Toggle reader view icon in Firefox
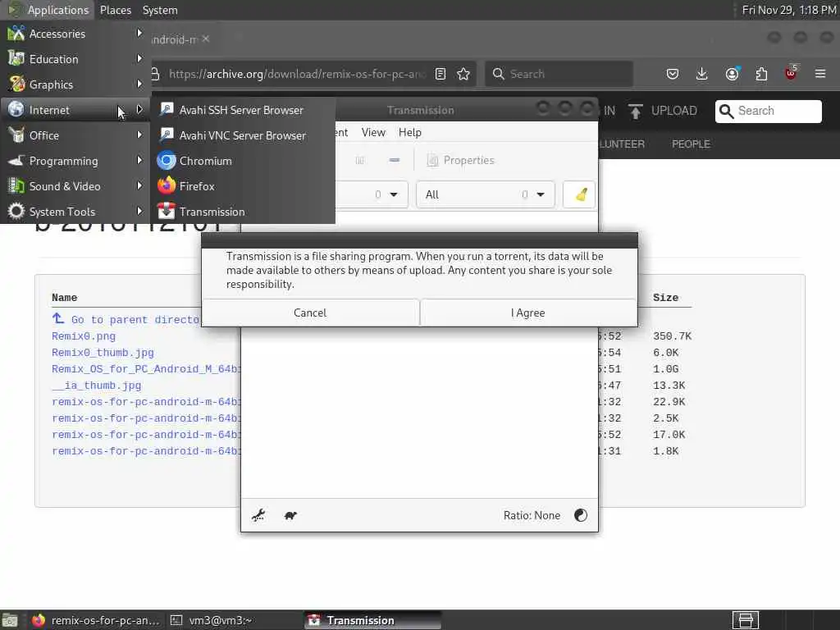Image resolution: width=840 pixels, height=630 pixels. (x=441, y=74)
